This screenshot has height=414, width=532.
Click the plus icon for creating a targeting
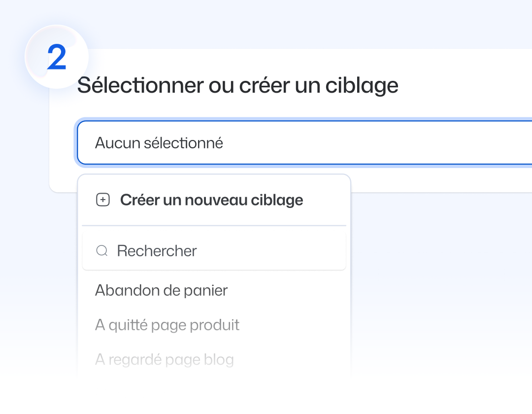tap(102, 200)
